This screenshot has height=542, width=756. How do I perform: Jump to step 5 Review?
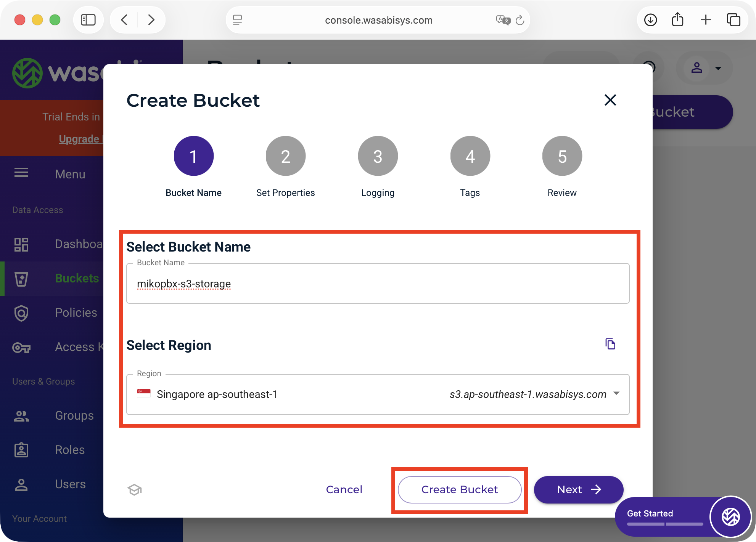click(562, 156)
